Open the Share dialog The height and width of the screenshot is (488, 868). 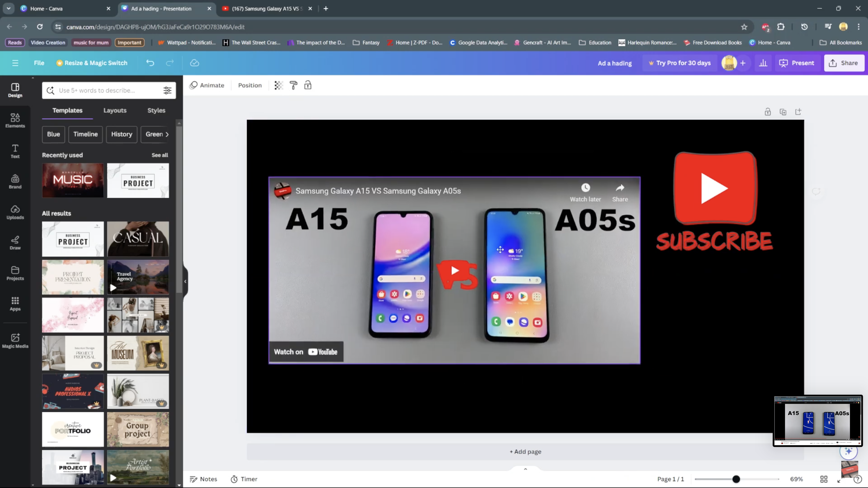(x=844, y=63)
